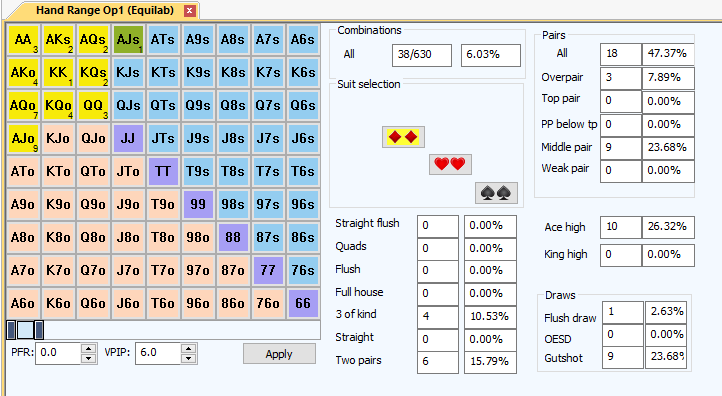This screenshot has width=722, height=396.
Task: Select the 76o offsuit hand cell
Action: point(268,303)
